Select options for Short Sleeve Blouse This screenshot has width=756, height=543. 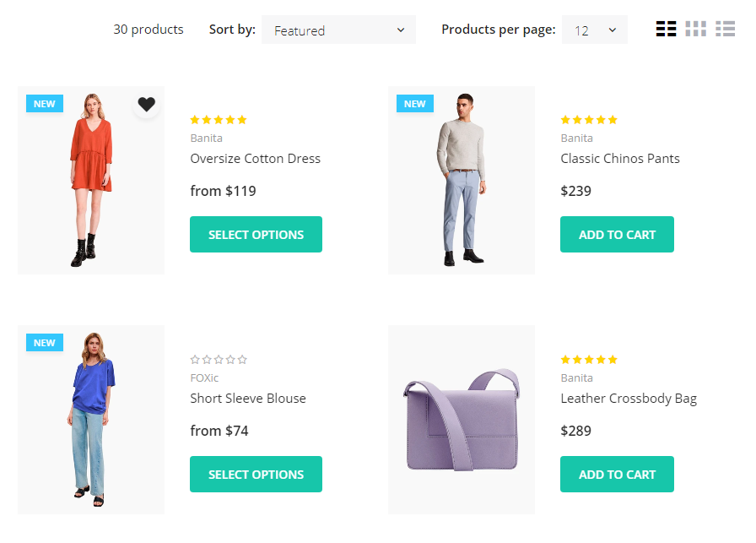click(x=256, y=475)
